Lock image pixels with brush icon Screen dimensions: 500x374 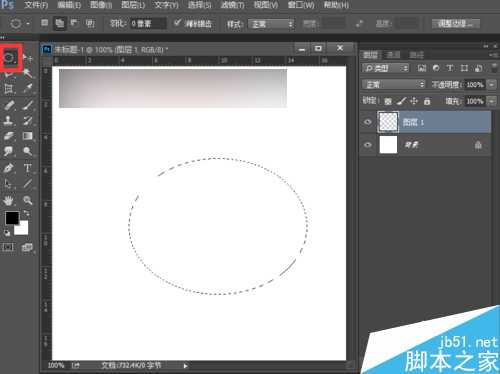click(x=401, y=101)
